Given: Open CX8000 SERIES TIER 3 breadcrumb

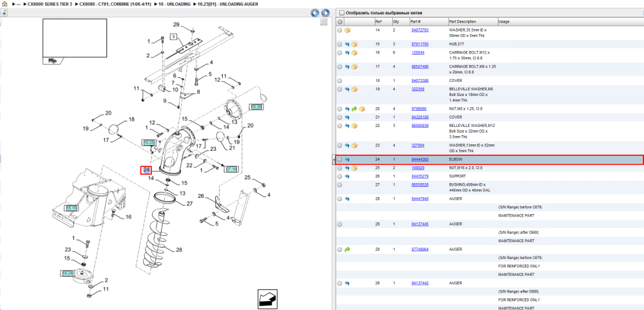Looking at the screenshot, I should point(50,4).
